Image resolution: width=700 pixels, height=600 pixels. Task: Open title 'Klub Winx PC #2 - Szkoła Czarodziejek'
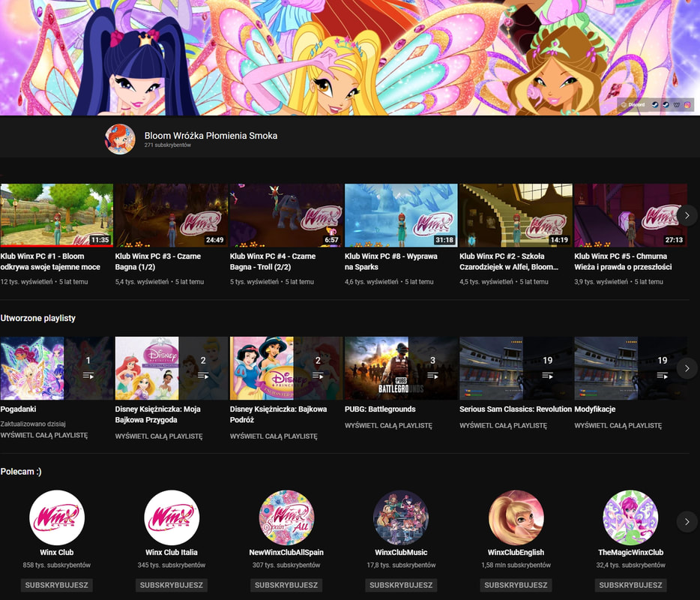point(509,261)
